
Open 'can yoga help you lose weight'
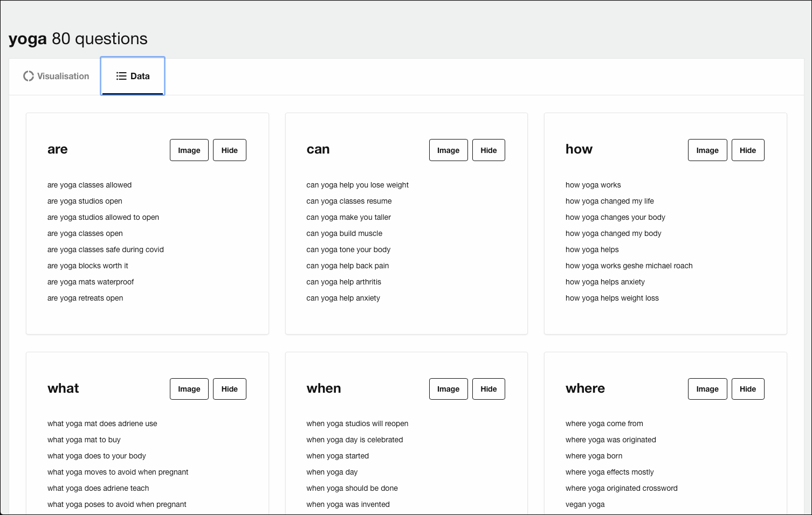(357, 185)
